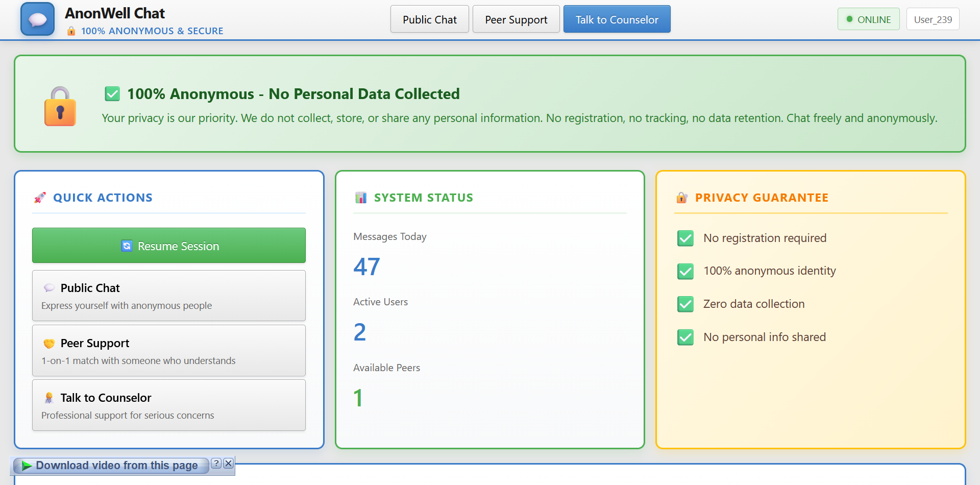
Task: Click the checkmark beside Zero data collection
Action: pos(685,304)
